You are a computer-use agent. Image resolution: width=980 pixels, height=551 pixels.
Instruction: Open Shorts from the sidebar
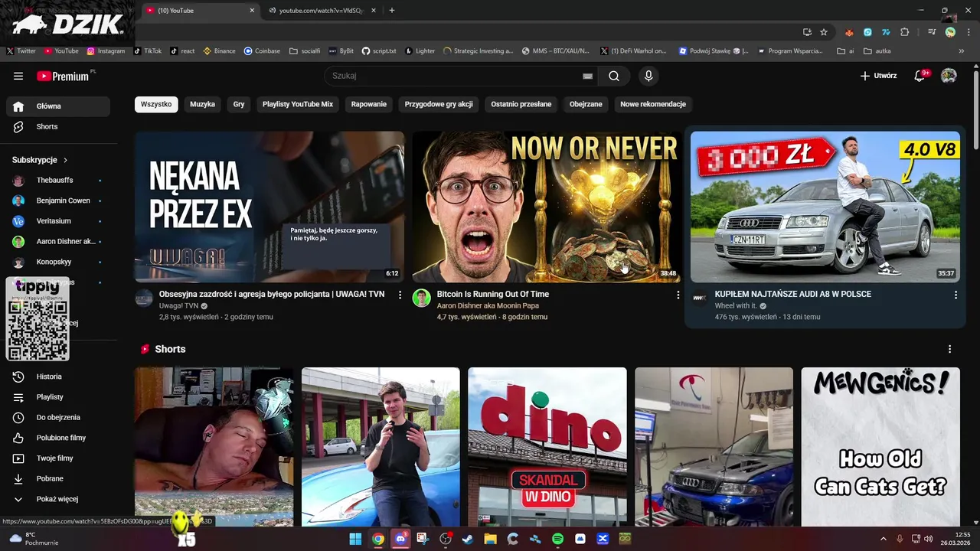(x=58, y=126)
